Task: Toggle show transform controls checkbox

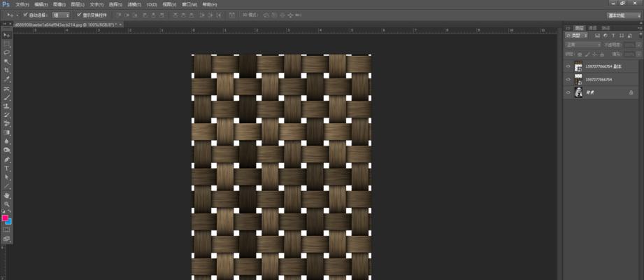Action: pyautogui.click(x=79, y=15)
